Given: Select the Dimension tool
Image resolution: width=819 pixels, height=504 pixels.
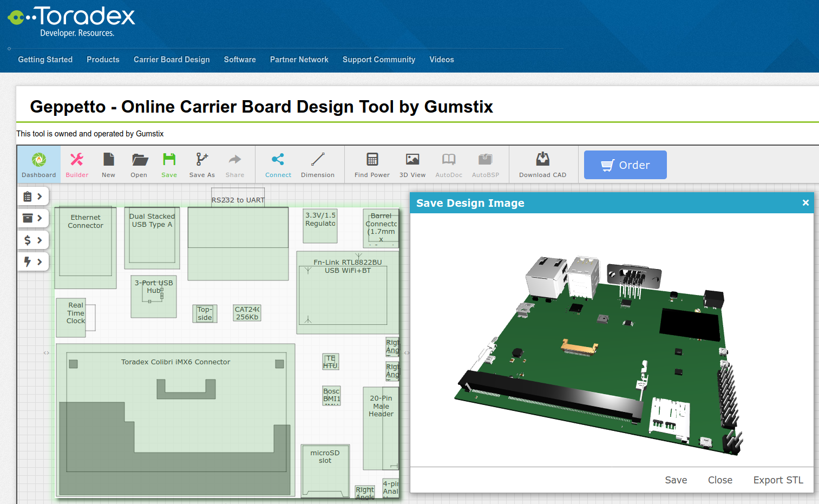Looking at the screenshot, I should (317, 164).
